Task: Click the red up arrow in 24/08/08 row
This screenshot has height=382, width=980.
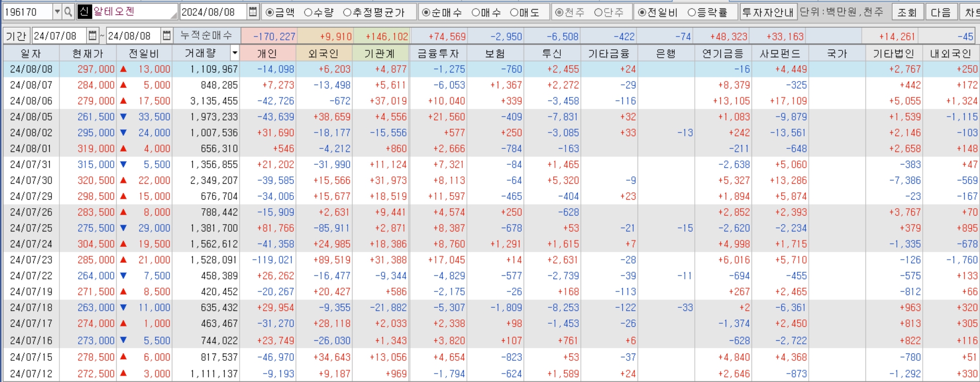Action: click(x=123, y=69)
